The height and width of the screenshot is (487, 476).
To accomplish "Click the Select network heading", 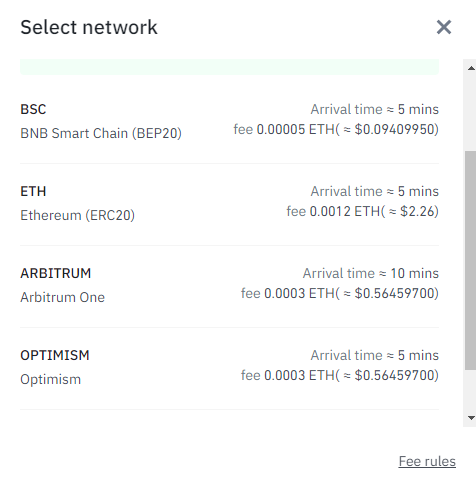I will coord(89,27).
